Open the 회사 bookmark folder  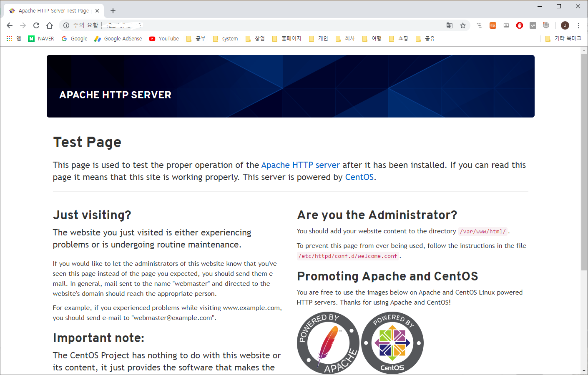point(345,38)
